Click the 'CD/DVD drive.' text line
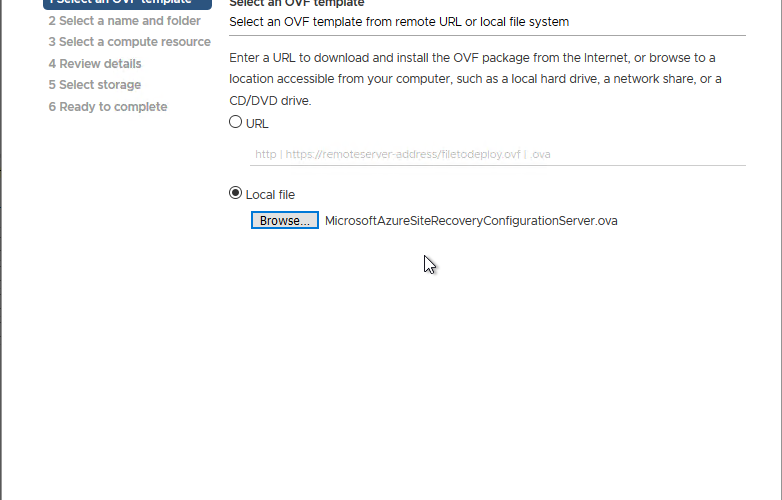Image resolution: width=782 pixels, height=500 pixels. click(270, 101)
